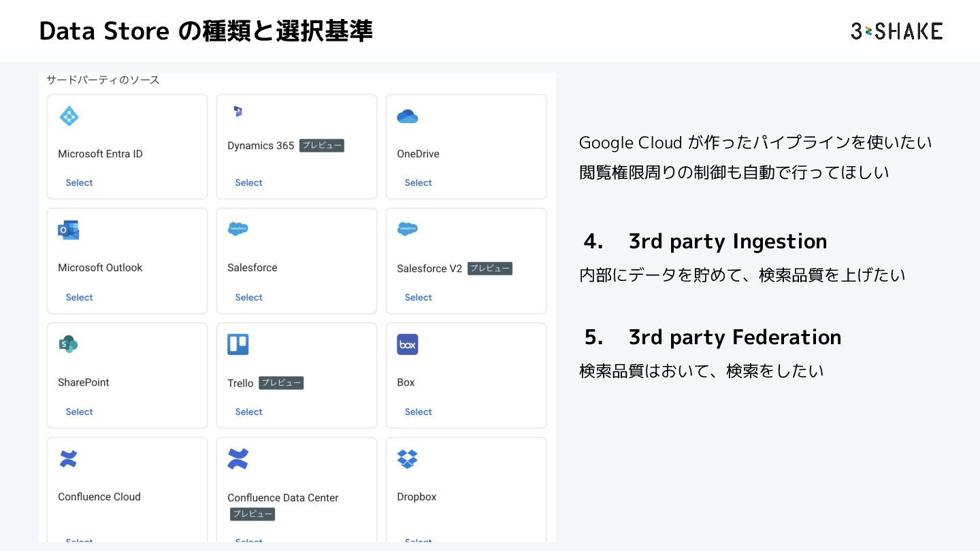Click the Microsoft Entra ID label

(x=100, y=154)
